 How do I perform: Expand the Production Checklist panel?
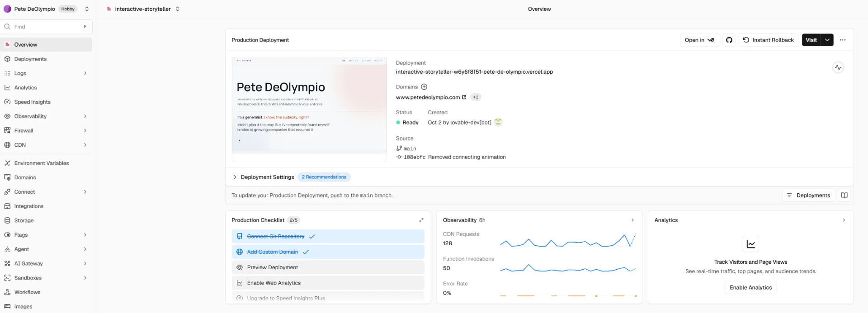(421, 220)
